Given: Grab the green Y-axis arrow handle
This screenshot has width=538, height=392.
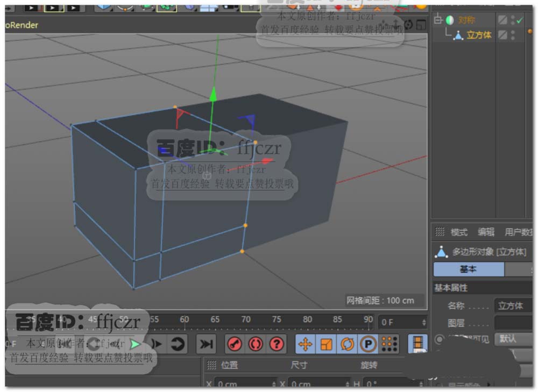Looking at the screenshot, I should point(214,94).
